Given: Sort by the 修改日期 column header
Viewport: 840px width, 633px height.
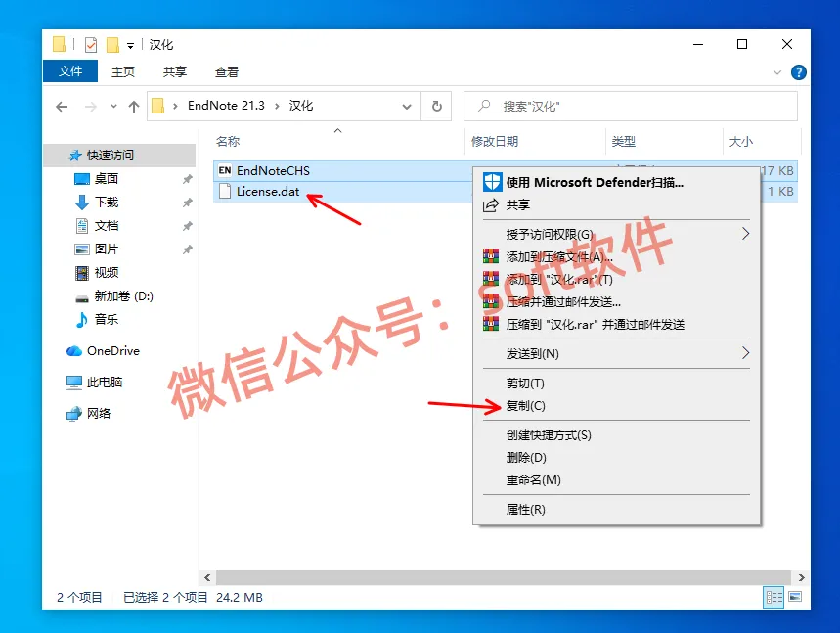Looking at the screenshot, I should [x=495, y=142].
